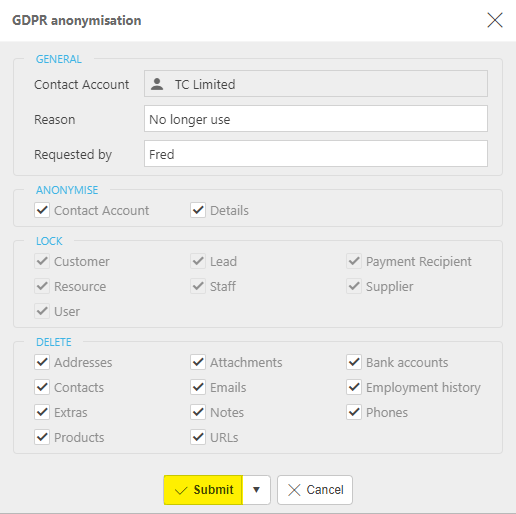Image resolution: width=516 pixels, height=514 pixels.
Task: Close the GDPR anonymisation dialog
Action: pos(495,20)
